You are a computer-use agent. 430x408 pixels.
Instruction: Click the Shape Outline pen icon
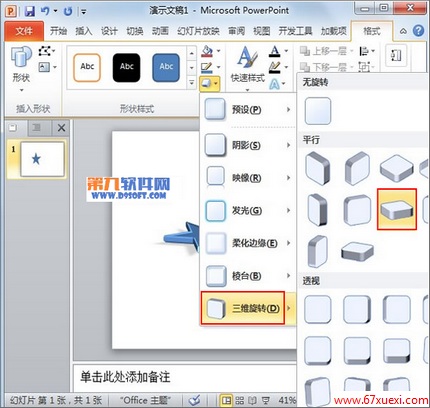pyautogui.click(x=207, y=68)
